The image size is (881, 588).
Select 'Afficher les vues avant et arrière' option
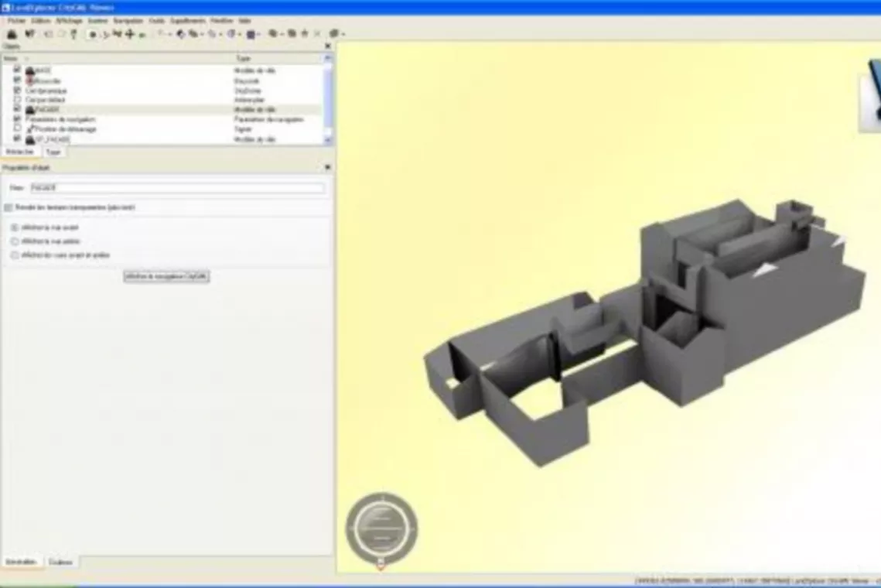[15, 255]
